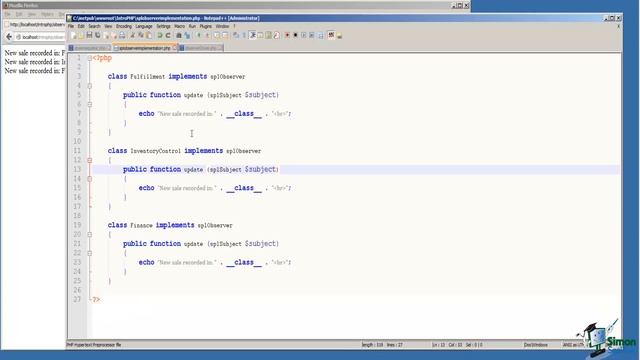The height and width of the screenshot is (360, 640).
Task: Toggle word wrap in the toolbar
Action: 236,36
